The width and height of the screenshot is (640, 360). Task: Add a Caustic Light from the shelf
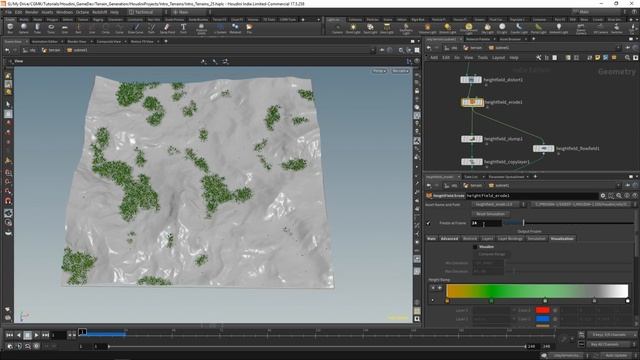519,28
